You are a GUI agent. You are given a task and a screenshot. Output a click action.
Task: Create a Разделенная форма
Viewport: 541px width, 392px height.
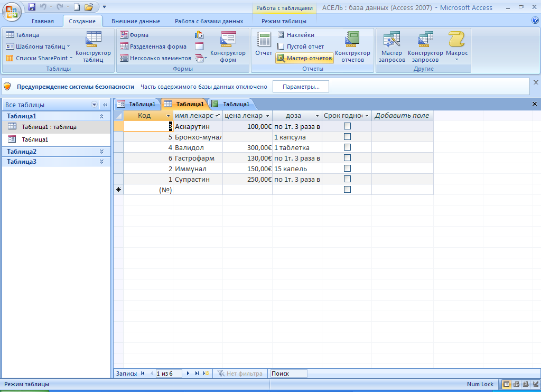(x=153, y=46)
